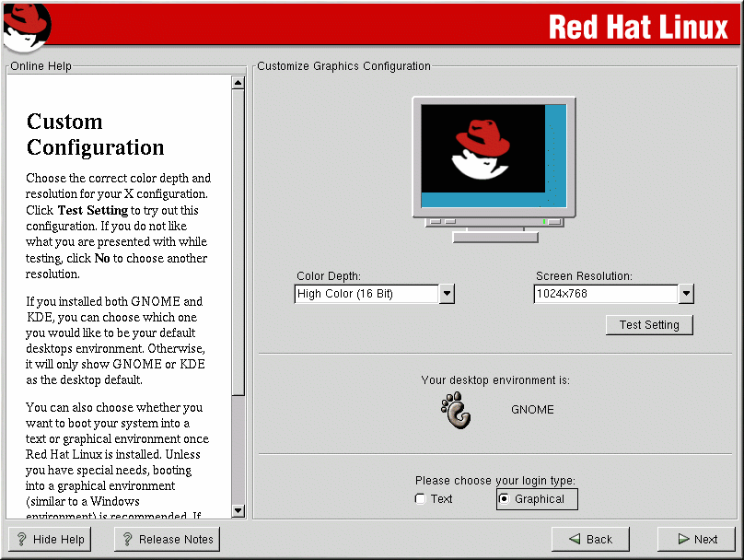Click the question mark icon on Release Notes

(x=128, y=540)
